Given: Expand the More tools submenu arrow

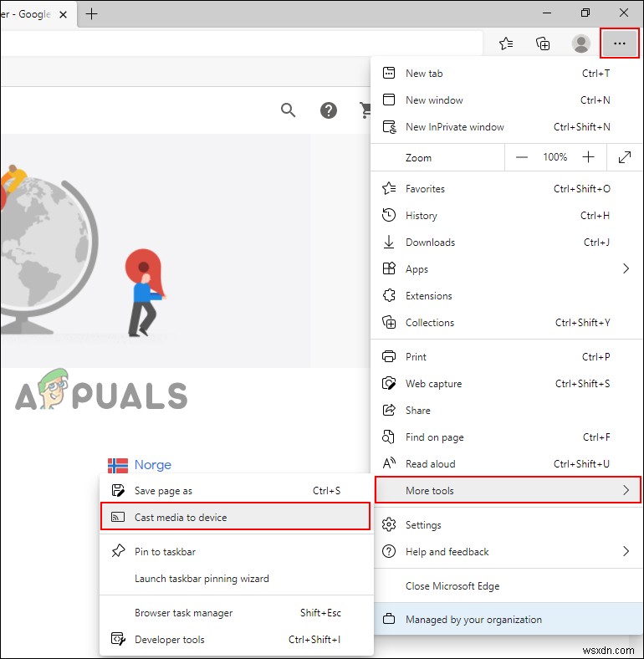Looking at the screenshot, I should tap(626, 490).
